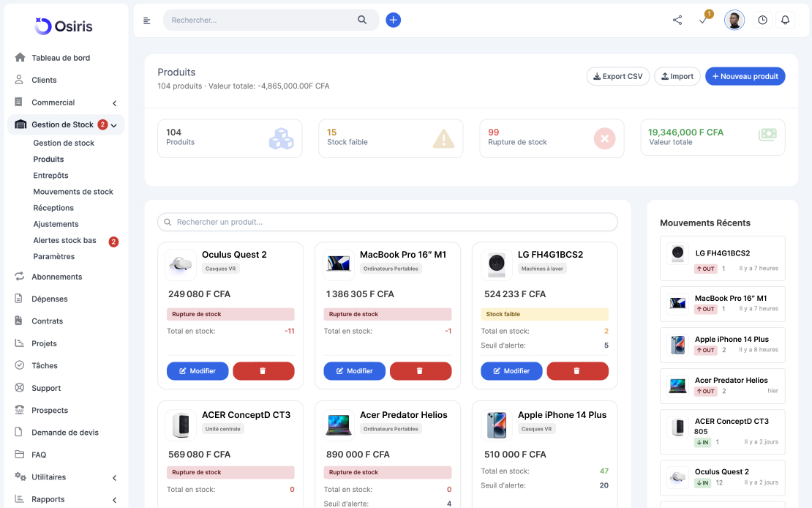Image resolution: width=812 pixels, height=508 pixels.
Task: Delete the Oculus Quest 2 product
Action: point(263,371)
